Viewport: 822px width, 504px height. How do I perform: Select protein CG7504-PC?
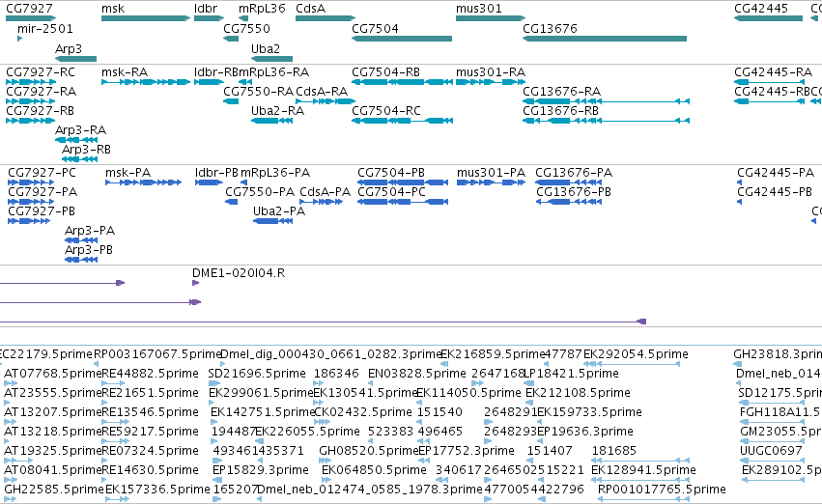pyautogui.click(x=391, y=192)
